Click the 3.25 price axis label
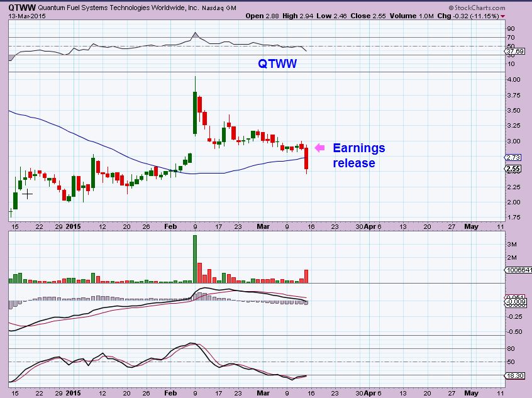 [514, 126]
